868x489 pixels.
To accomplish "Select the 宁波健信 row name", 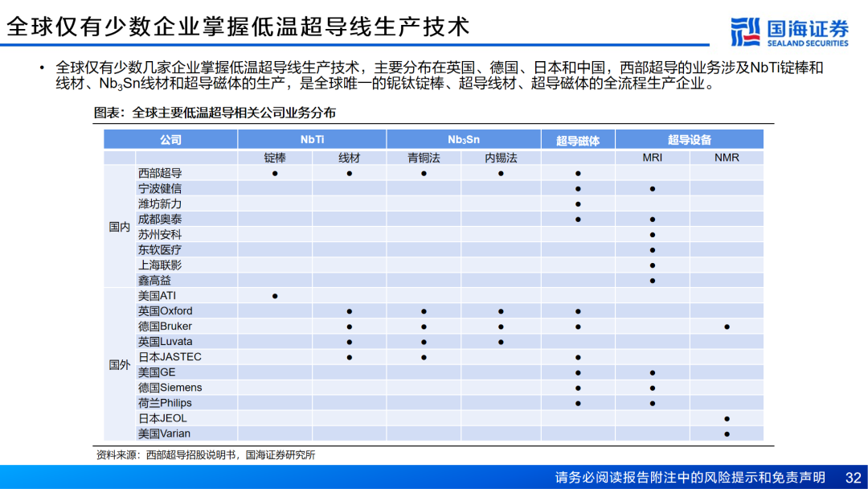I will coord(160,189).
